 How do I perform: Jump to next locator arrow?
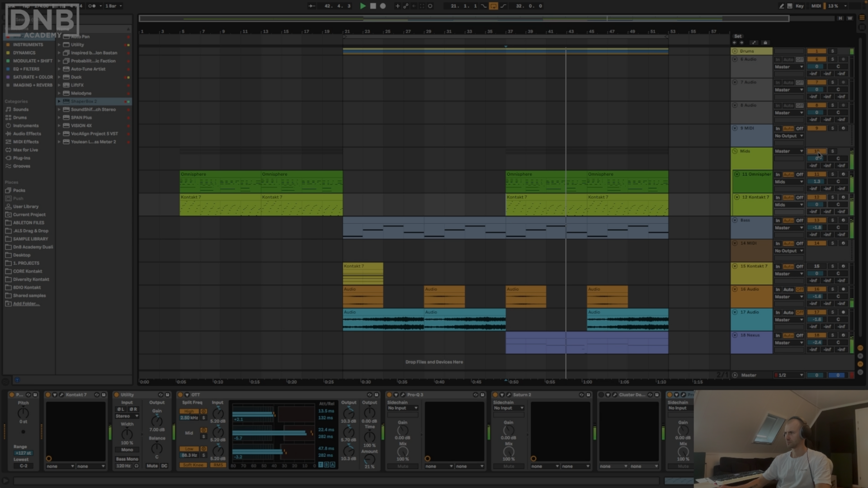[741, 42]
